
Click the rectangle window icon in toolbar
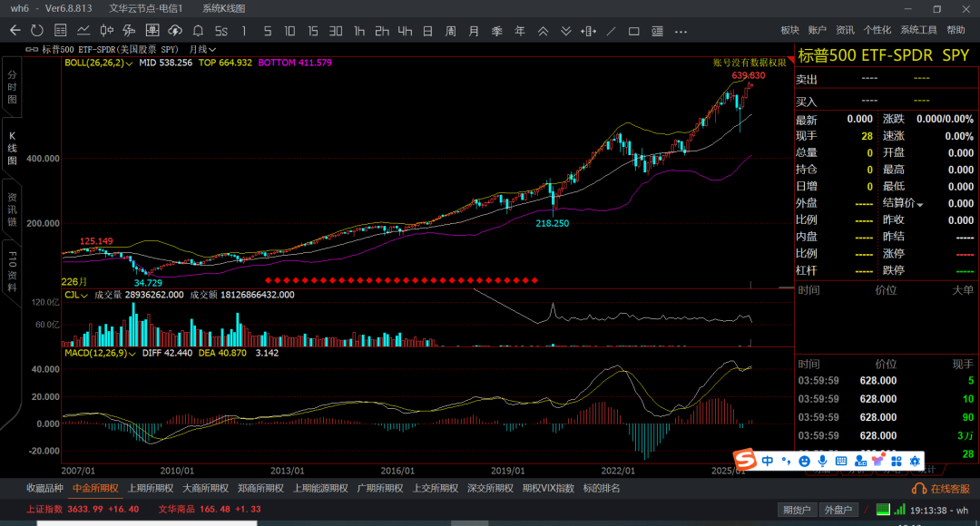pyautogui.click(x=633, y=31)
